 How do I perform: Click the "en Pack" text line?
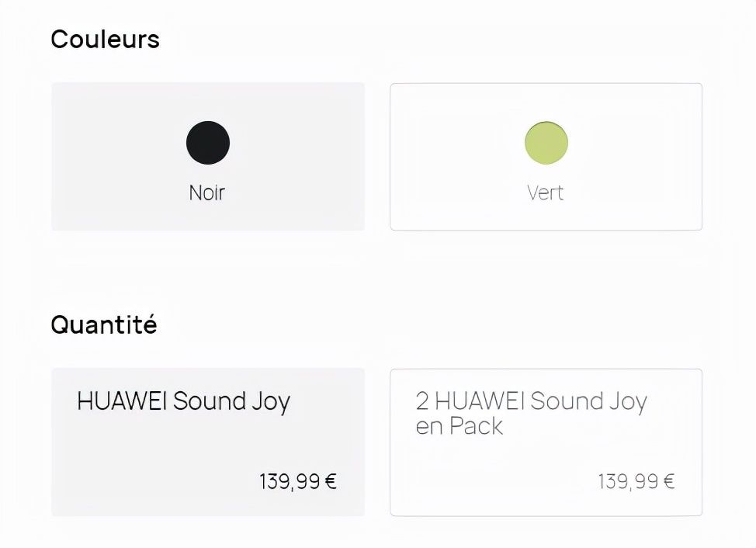pos(459,426)
